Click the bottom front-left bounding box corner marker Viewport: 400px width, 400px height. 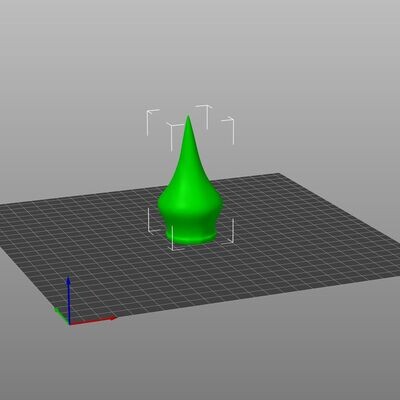pos(177,238)
